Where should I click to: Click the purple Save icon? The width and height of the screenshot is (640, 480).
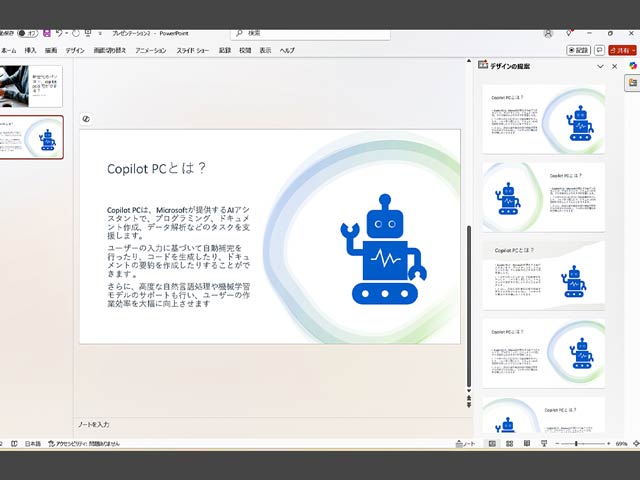pyautogui.click(x=47, y=33)
